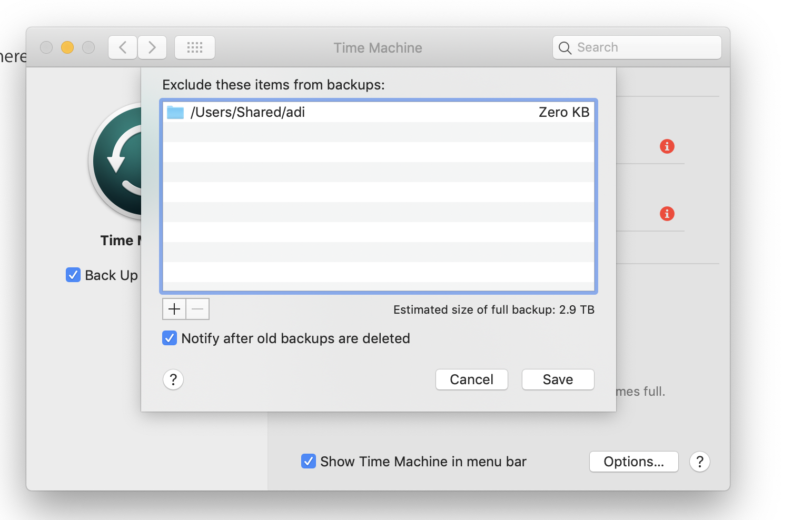Click the blue folder icon for /Users/Shared/adi

point(175,112)
